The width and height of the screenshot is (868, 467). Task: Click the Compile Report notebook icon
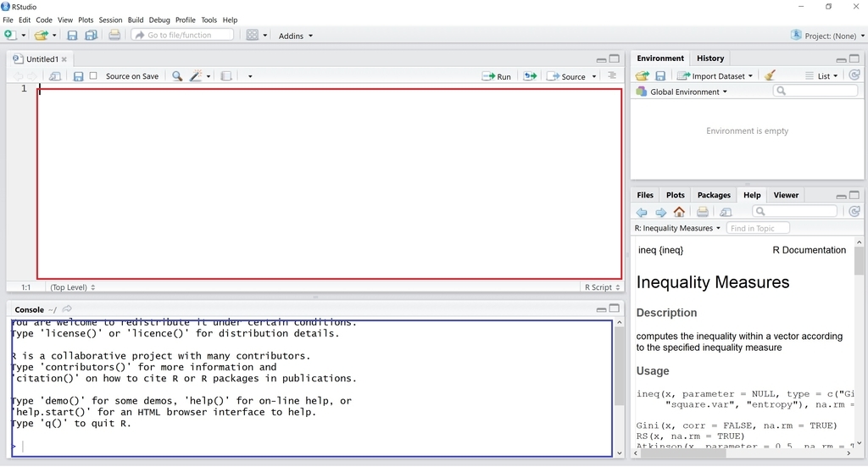point(225,76)
